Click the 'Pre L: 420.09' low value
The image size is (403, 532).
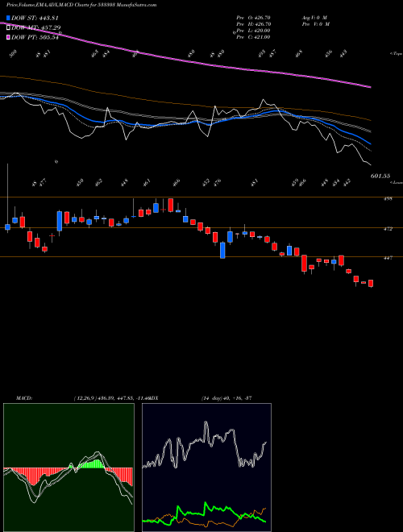coord(253,31)
